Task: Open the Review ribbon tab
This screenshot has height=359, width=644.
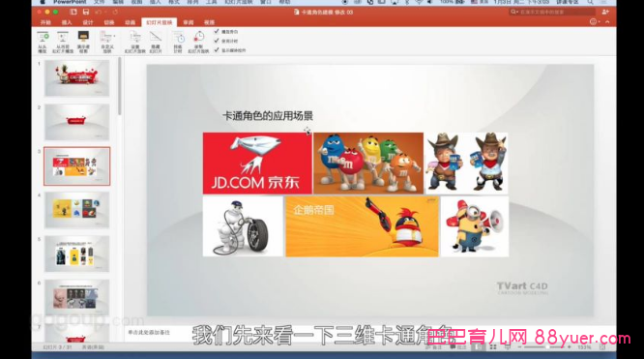Action: pos(189,22)
